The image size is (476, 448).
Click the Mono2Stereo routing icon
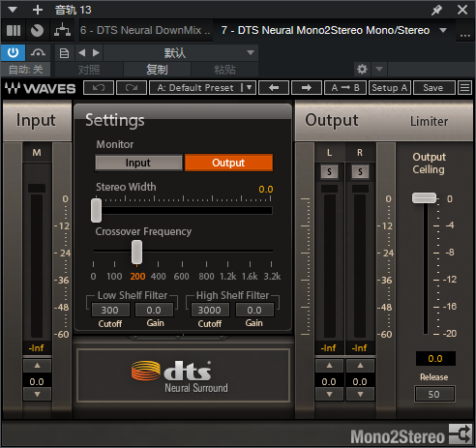pos(461,434)
